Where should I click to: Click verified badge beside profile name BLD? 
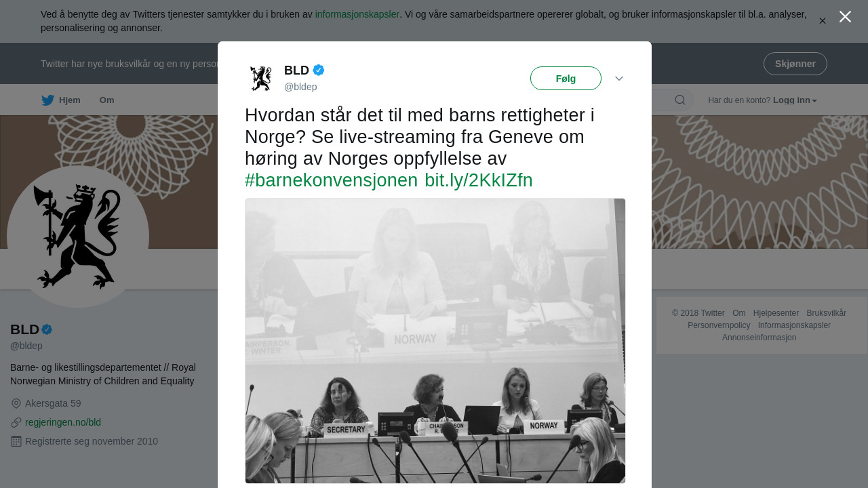point(47,329)
